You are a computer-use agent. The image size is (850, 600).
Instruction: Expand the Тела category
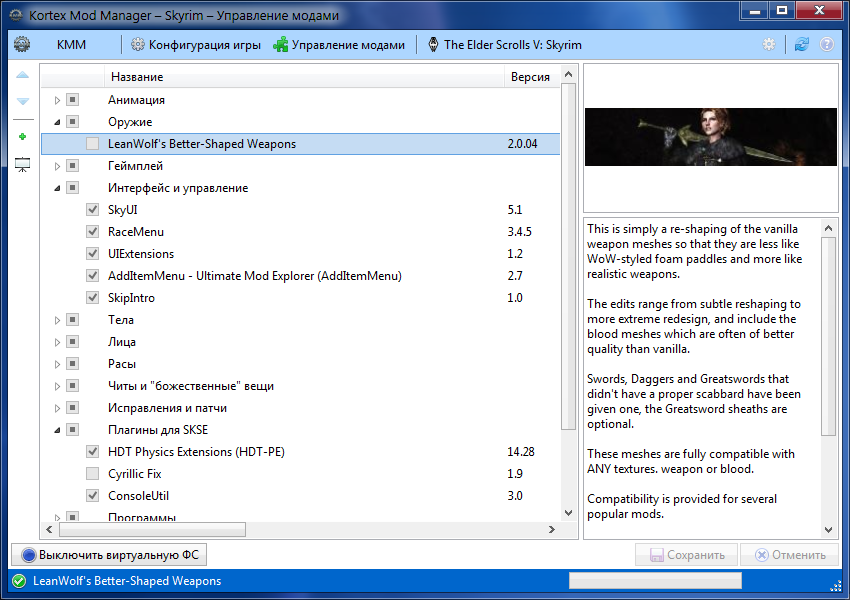tap(57, 320)
